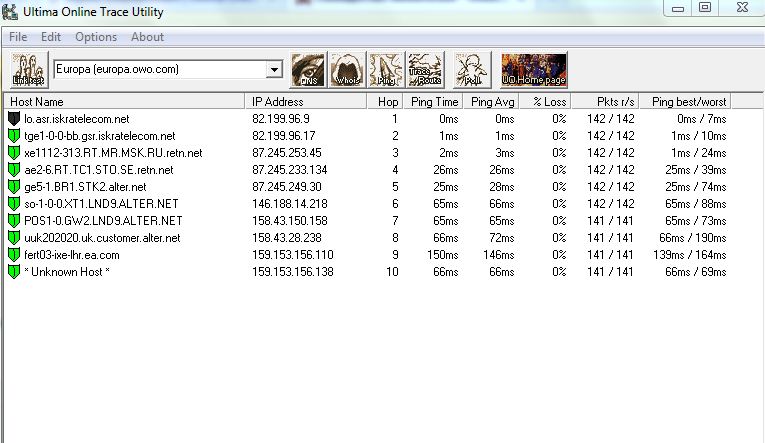Click the Ping best/worst column header
Screen dimensions: 765x443
[685, 101]
